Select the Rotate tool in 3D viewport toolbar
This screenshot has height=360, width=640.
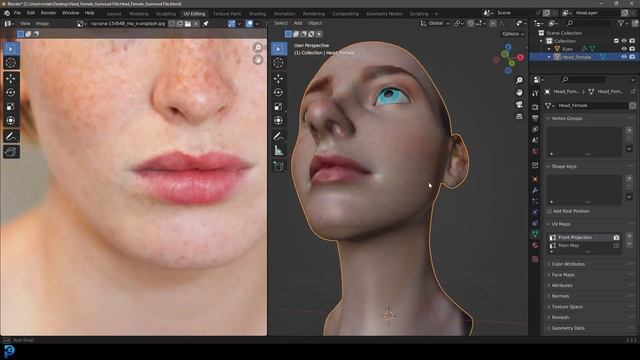279,92
